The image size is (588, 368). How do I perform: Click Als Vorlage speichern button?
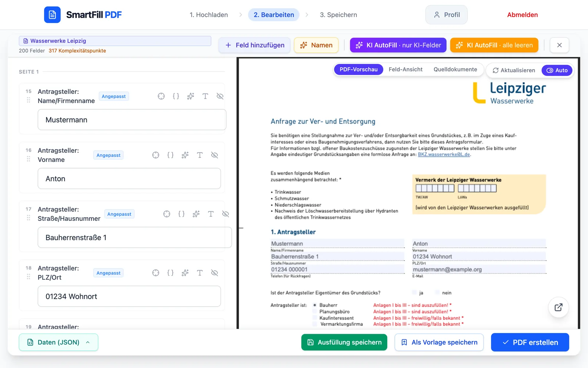click(439, 342)
